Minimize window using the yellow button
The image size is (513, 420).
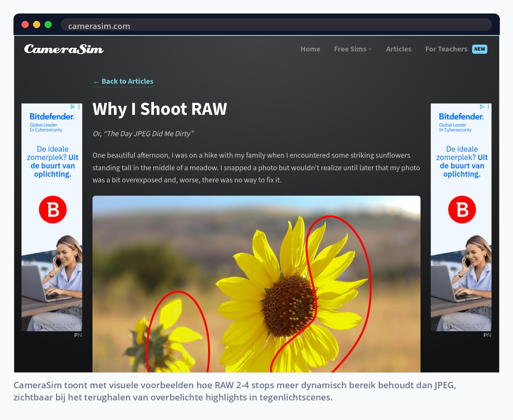(x=37, y=25)
